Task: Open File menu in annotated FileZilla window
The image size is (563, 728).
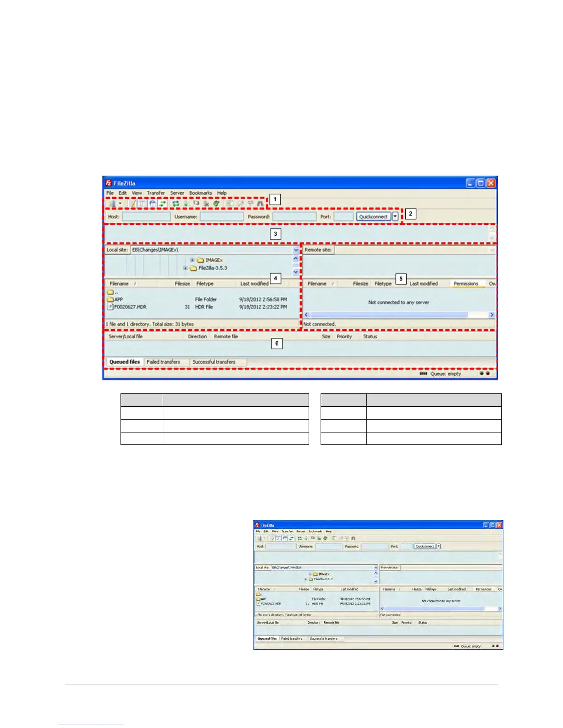Action: [x=110, y=193]
